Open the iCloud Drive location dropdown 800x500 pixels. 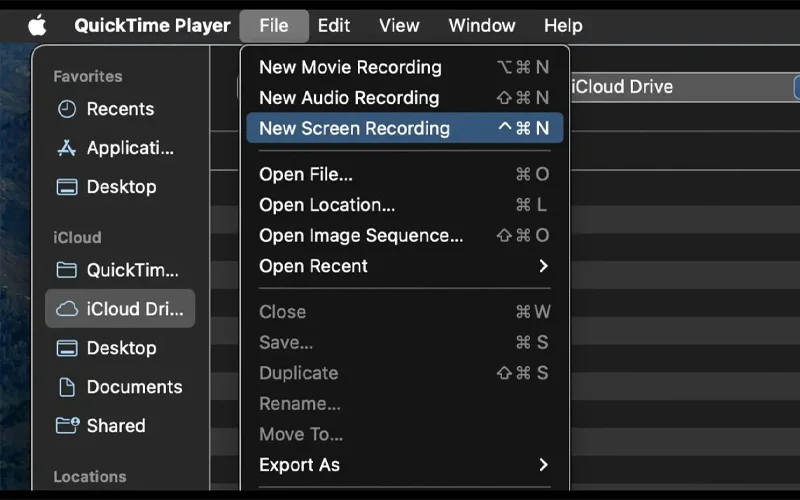point(684,87)
